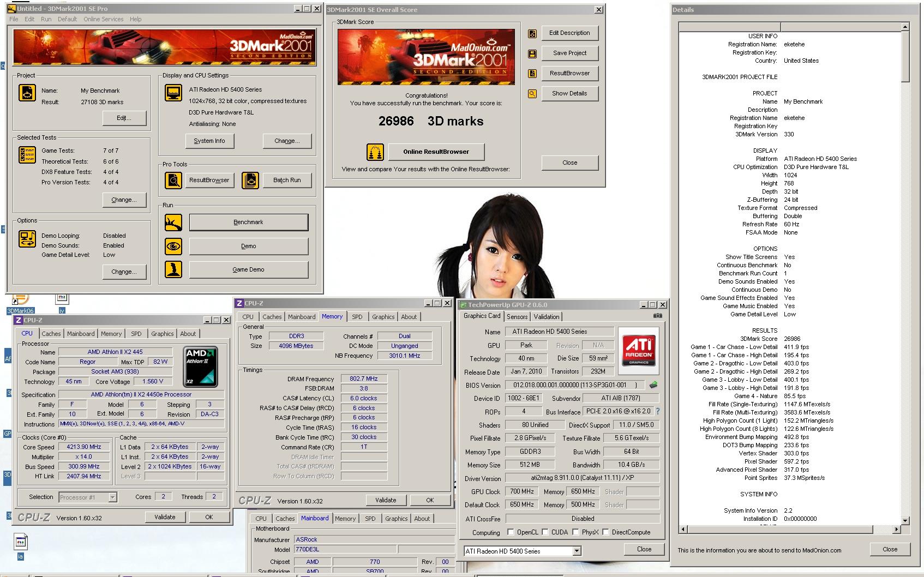Switch to the Validation tab in GPU-Z
The height and width of the screenshot is (577, 924).
(x=547, y=317)
